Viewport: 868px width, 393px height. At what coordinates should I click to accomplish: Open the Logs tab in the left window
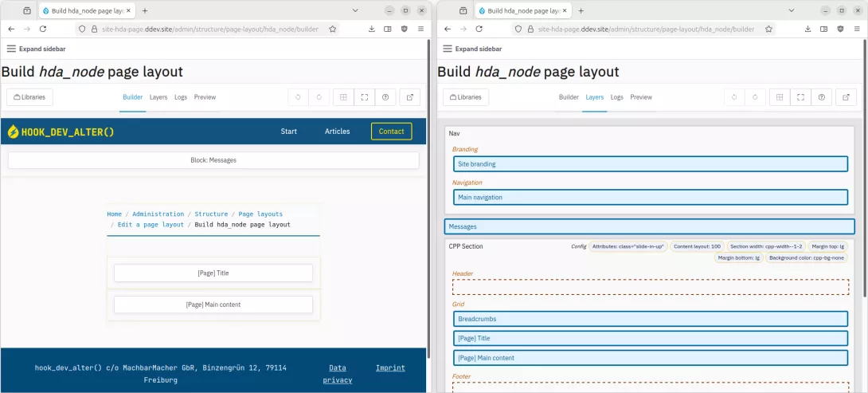click(x=181, y=97)
